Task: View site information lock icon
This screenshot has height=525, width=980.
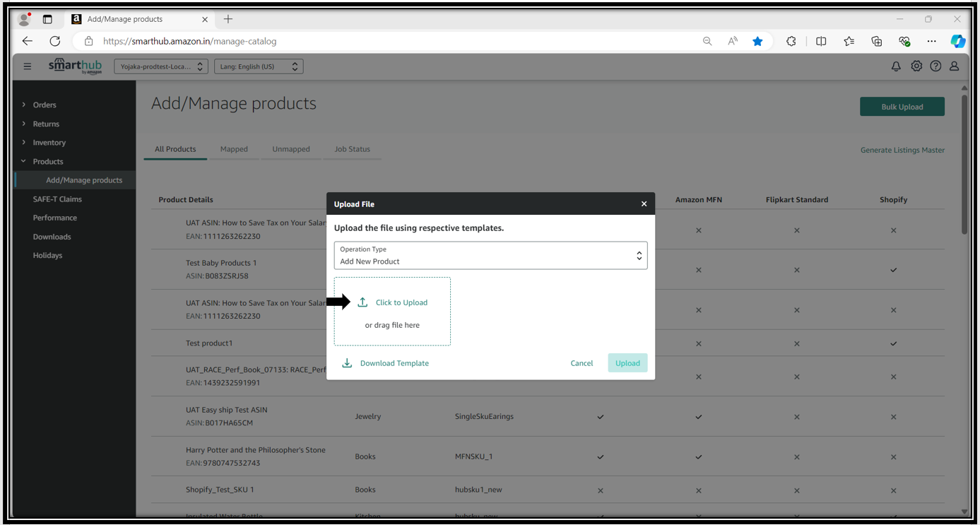Action: point(88,41)
